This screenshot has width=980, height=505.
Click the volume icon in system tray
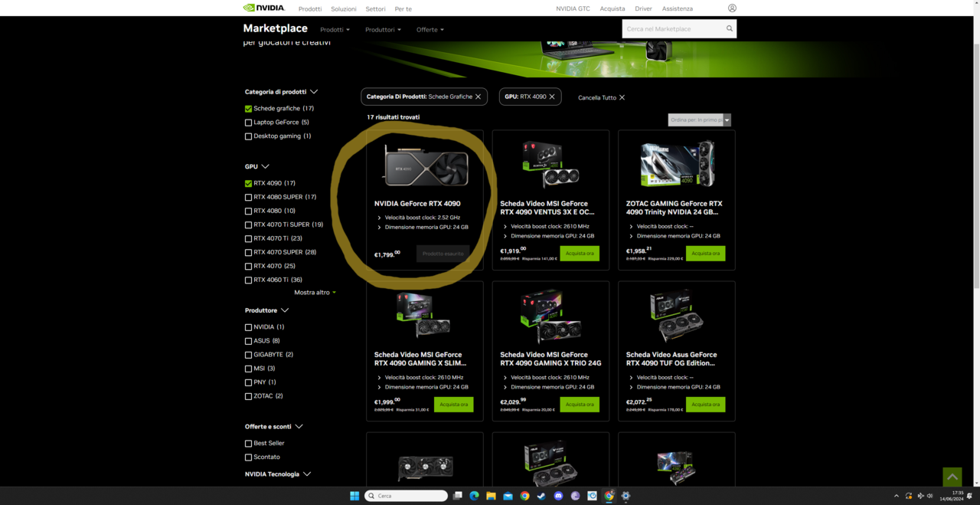tap(930, 496)
